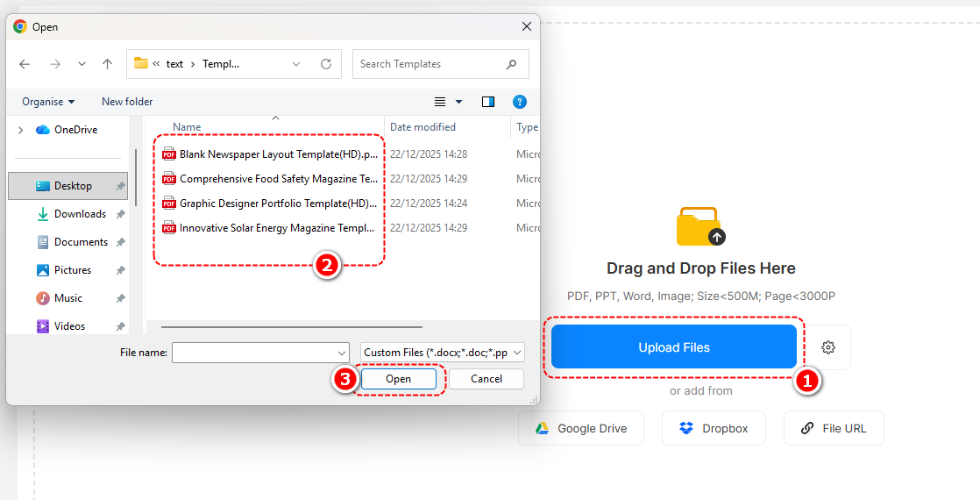Image resolution: width=980 pixels, height=500 pixels.
Task: Add file from Google Drive
Action: [x=581, y=428]
